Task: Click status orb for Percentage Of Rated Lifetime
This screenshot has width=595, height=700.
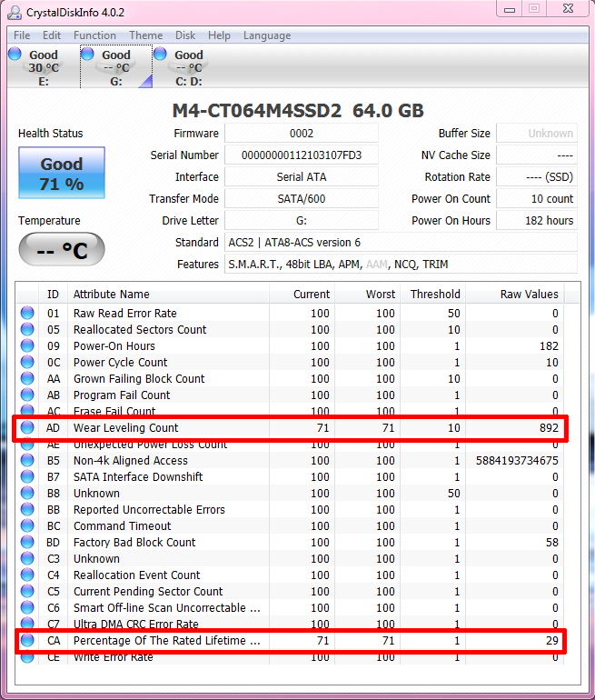Action: point(27,641)
